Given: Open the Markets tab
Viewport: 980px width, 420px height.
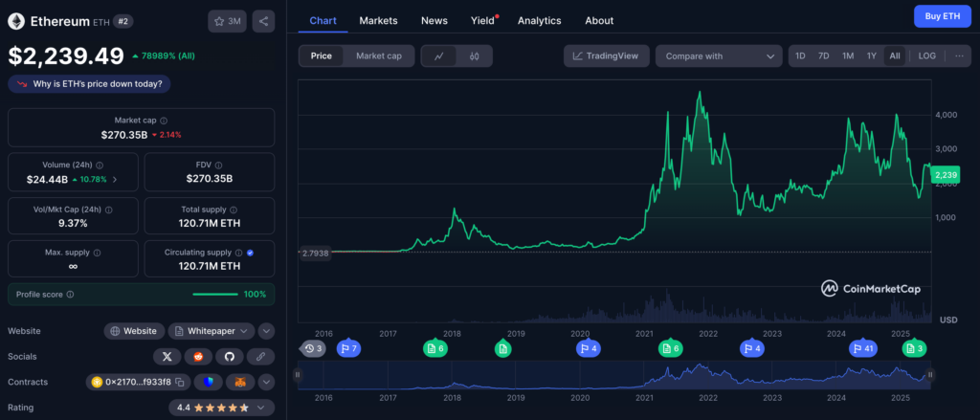Looking at the screenshot, I should pyautogui.click(x=378, y=21).
